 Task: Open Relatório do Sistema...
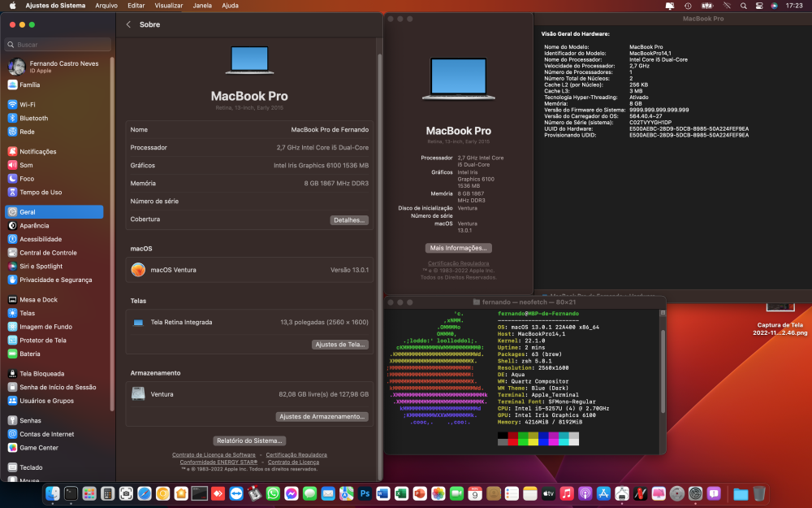tap(249, 441)
